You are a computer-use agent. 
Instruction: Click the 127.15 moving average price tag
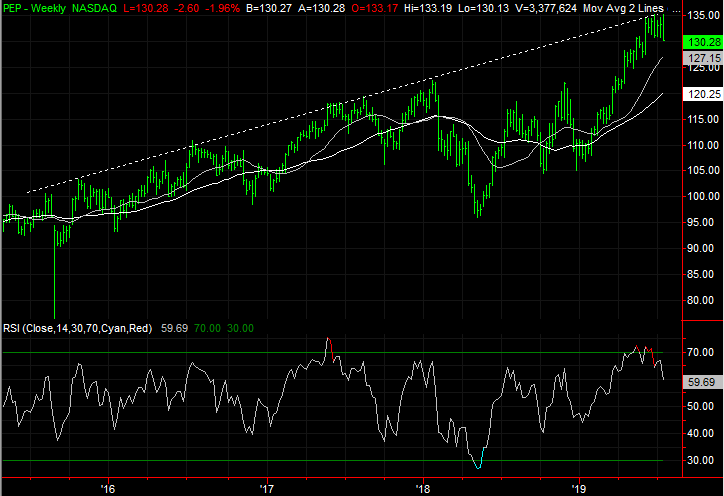(x=703, y=58)
